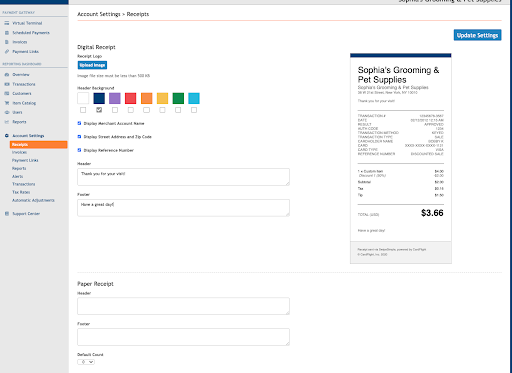Click the Scheduled Payments calendar icon

point(7,33)
